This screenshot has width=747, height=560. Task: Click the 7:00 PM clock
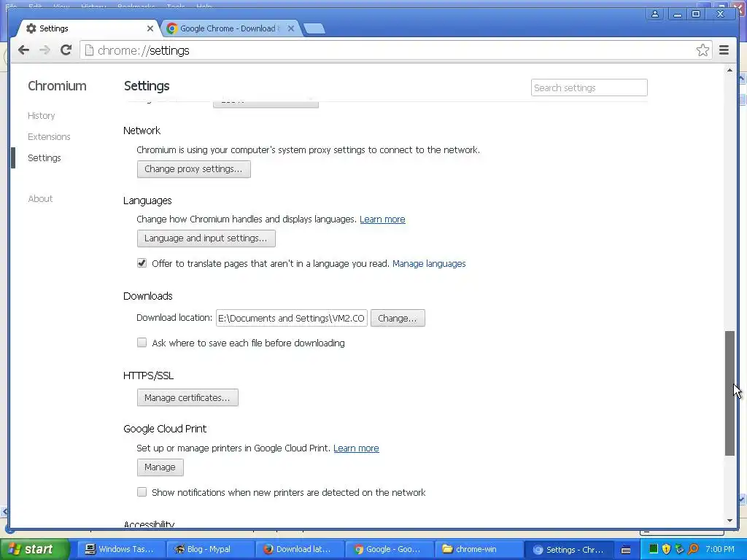(720, 549)
